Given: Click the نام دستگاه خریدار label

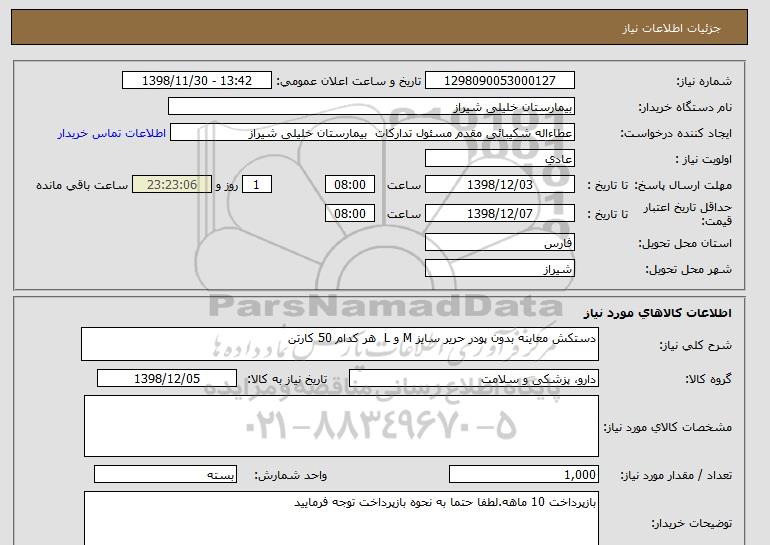Looking at the screenshot, I should point(685,107).
